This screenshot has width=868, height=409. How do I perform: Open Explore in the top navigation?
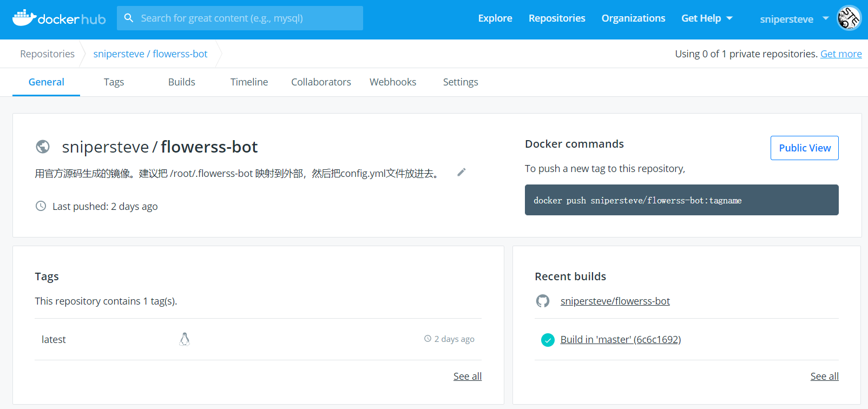click(x=495, y=18)
